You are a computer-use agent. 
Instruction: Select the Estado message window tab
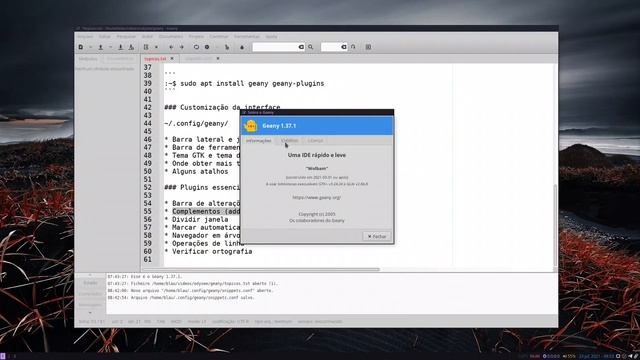pyautogui.click(x=90, y=283)
